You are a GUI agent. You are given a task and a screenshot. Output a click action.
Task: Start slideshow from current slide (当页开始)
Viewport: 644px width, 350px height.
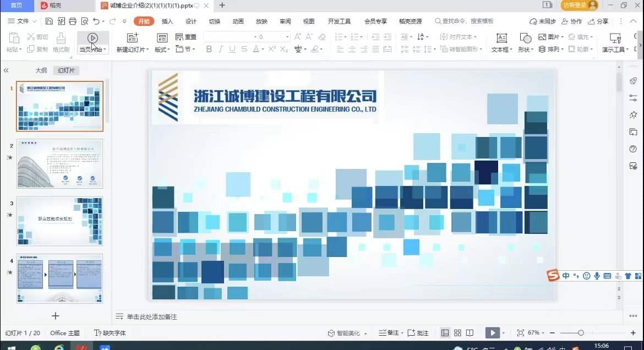click(x=93, y=42)
